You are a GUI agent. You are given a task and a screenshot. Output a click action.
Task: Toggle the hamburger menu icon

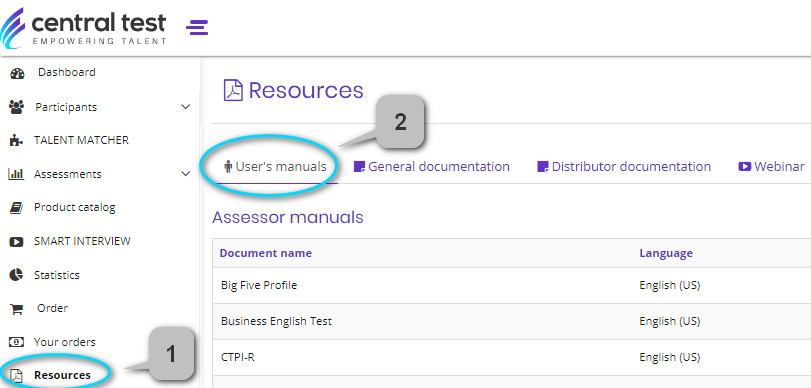[x=197, y=27]
